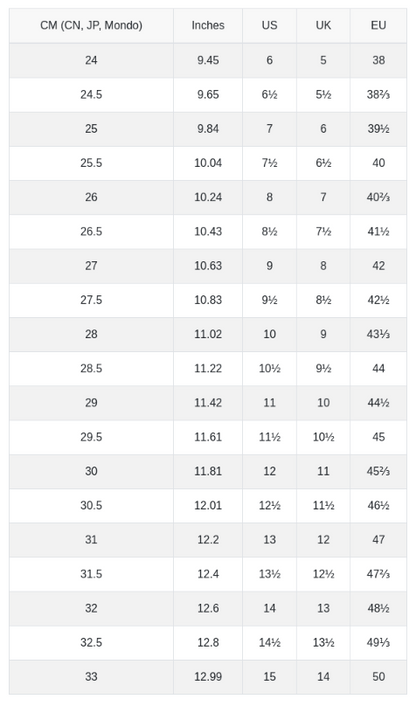Image resolution: width=416 pixels, height=706 pixels.
Task: Click EU size 45 cell
Action: point(378,437)
